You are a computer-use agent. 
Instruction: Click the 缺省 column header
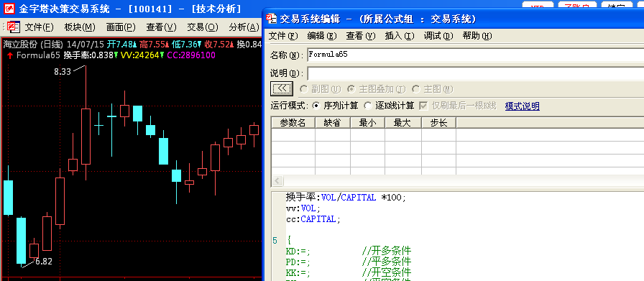332,122
